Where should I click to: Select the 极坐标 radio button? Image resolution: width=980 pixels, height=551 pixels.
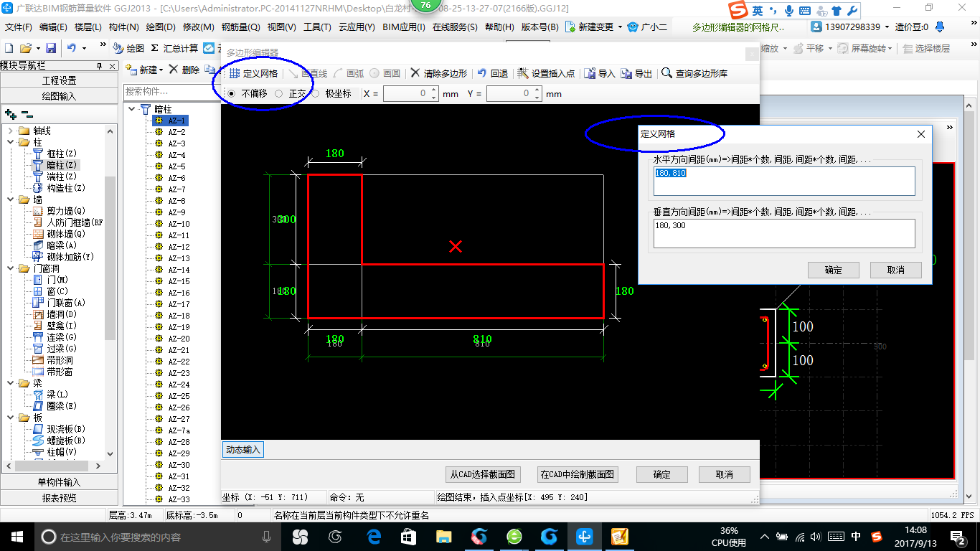[x=315, y=93]
